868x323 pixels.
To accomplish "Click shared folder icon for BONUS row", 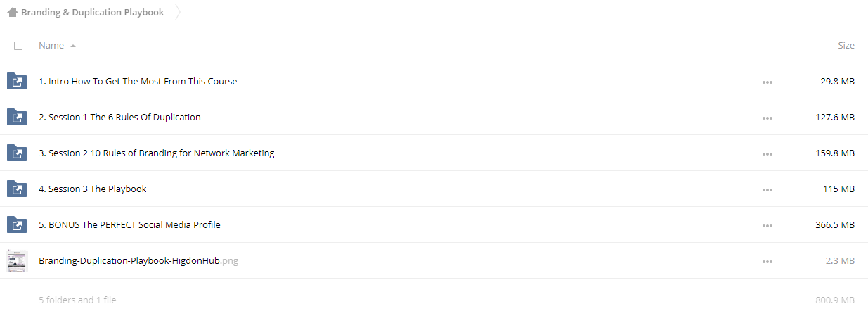I will coord(17,224).
